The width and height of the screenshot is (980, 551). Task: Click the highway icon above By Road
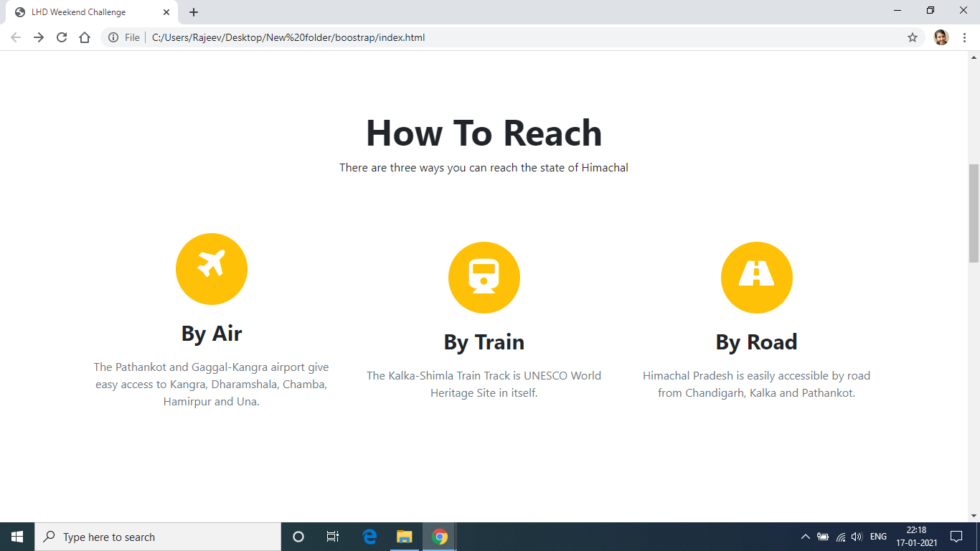757,277
